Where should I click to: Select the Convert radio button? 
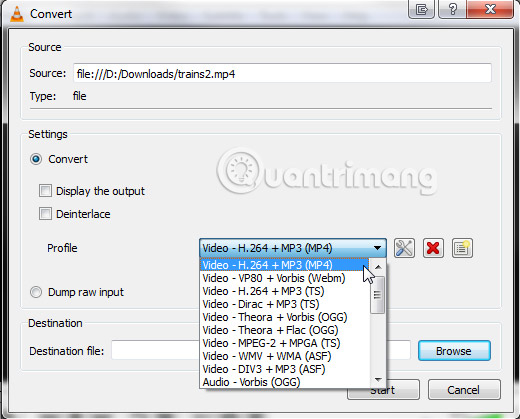(36, 159)
